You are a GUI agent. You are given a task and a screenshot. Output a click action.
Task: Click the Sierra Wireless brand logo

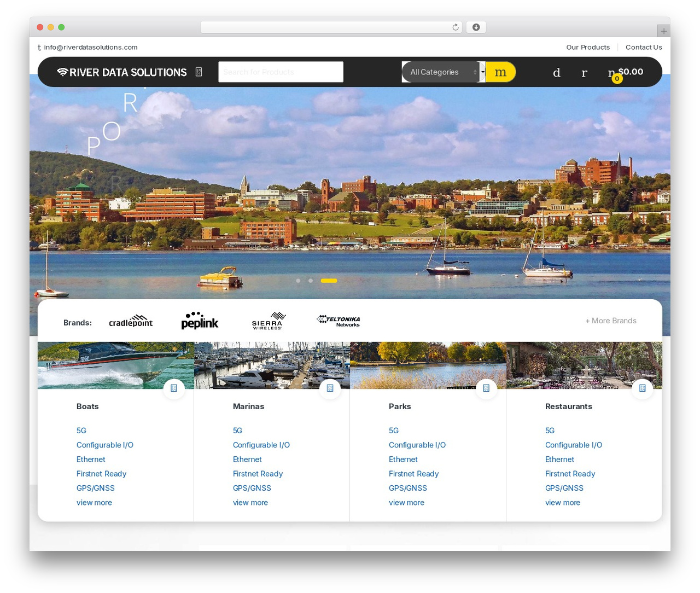(268, 321)
